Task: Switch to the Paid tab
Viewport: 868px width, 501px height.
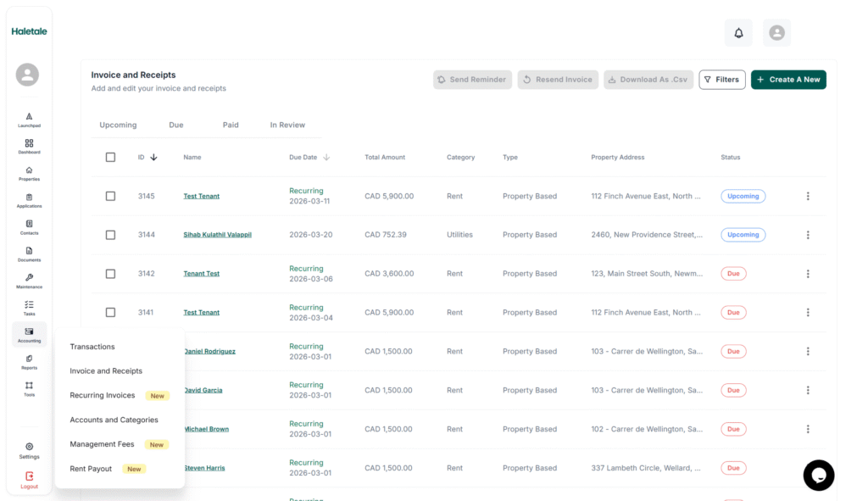Action: coord(231,124)
